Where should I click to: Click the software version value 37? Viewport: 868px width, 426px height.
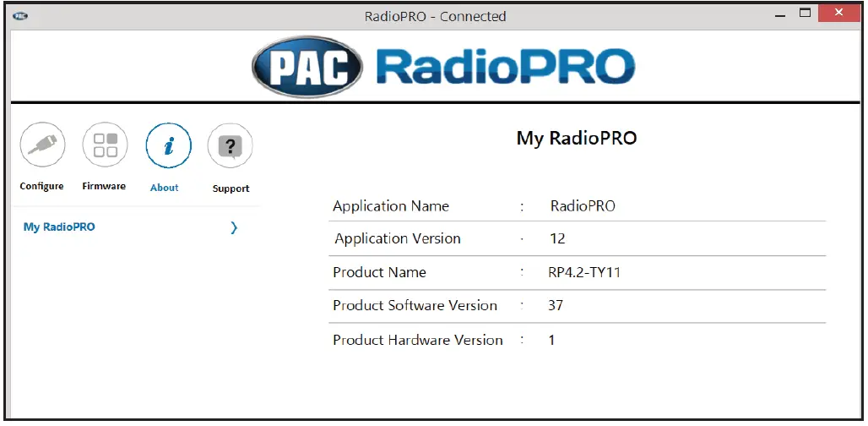(556, 306)
